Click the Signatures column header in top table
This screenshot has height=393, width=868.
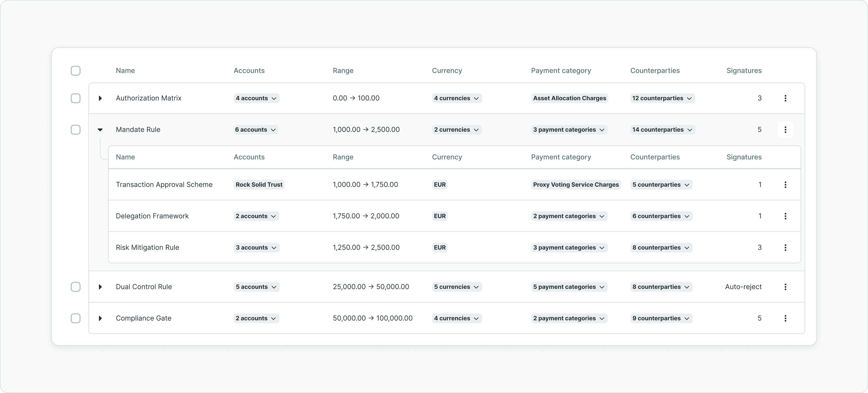[744, 71]
